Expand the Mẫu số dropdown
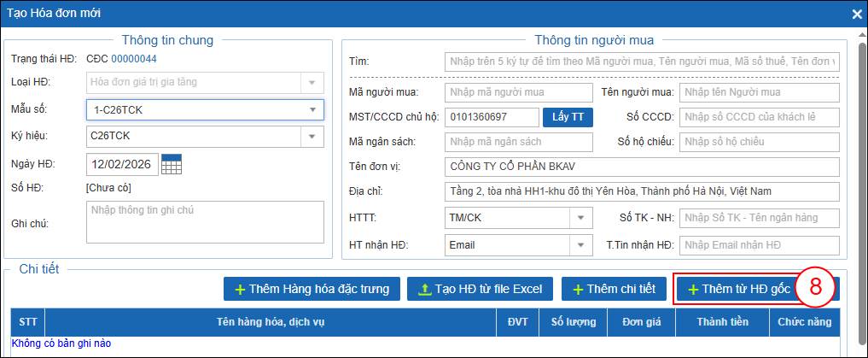The width and height of the screenshot is (868, 358). pyautogui.click(x=312, y=110)
